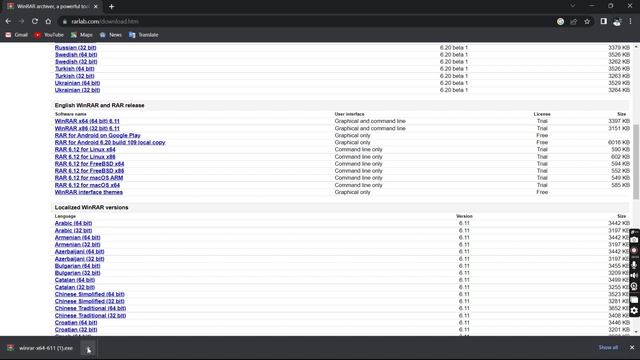Open Gmail bookmark
The height and width of the screenshot is (360, 640).
click(x=17, y=35)
